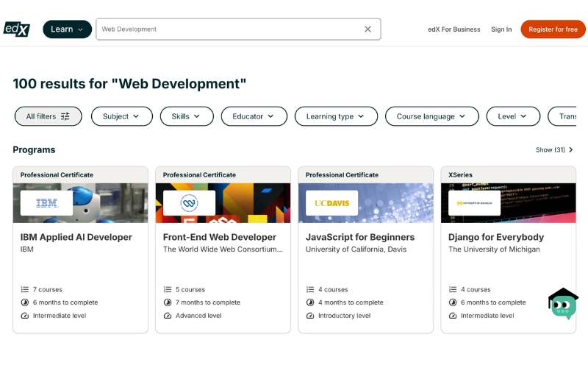Click the list icon beside 5 courses
Image resolution: width=588 pixels, height=368 pixels.
pyautogui.click(x=168, y=289)
